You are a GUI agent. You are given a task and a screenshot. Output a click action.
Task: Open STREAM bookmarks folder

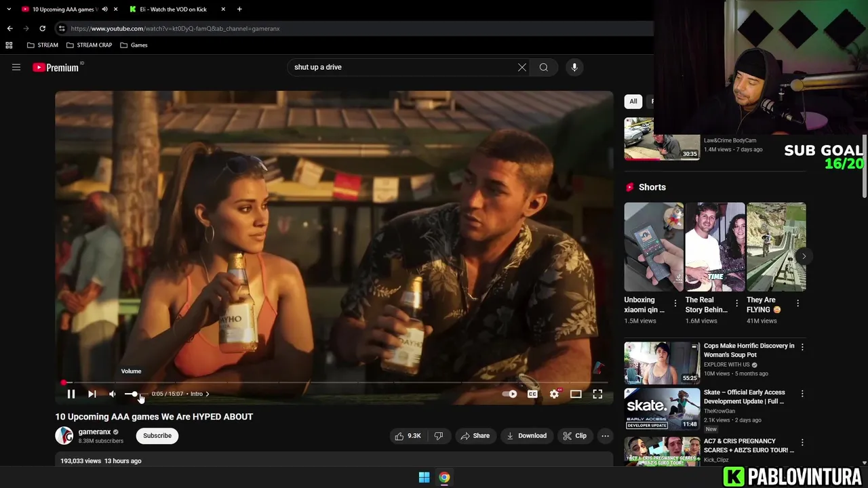pyautogui.click(x=43, y=45)
